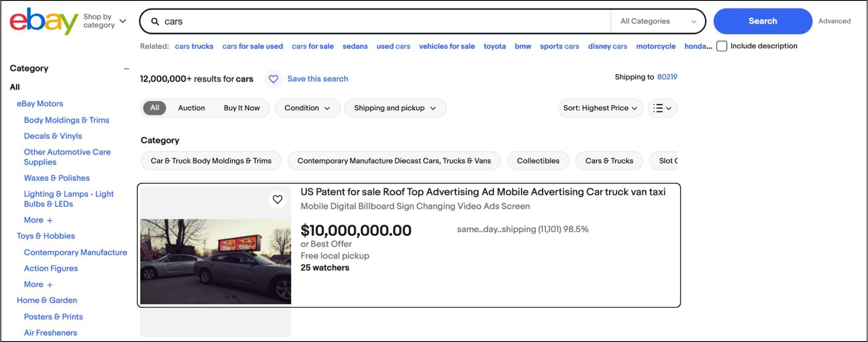This screenshot has width=868, height=342.
Task: Open Action Figures category
Action: point(51,269)
